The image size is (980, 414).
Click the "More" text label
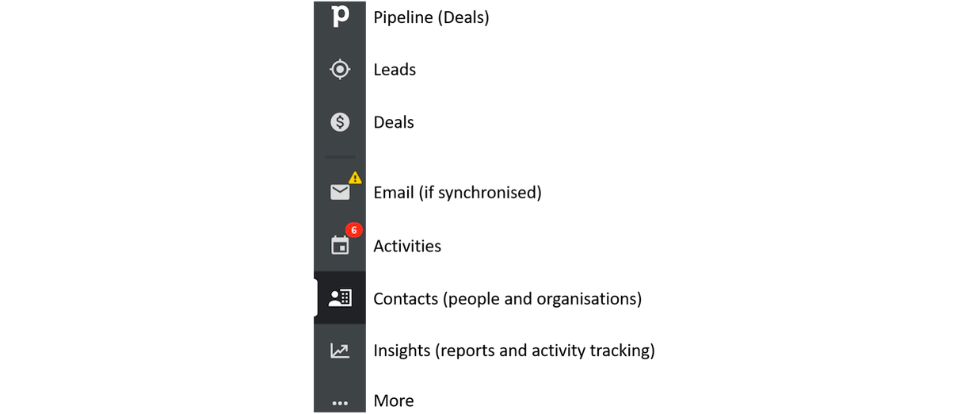[394, 401]
